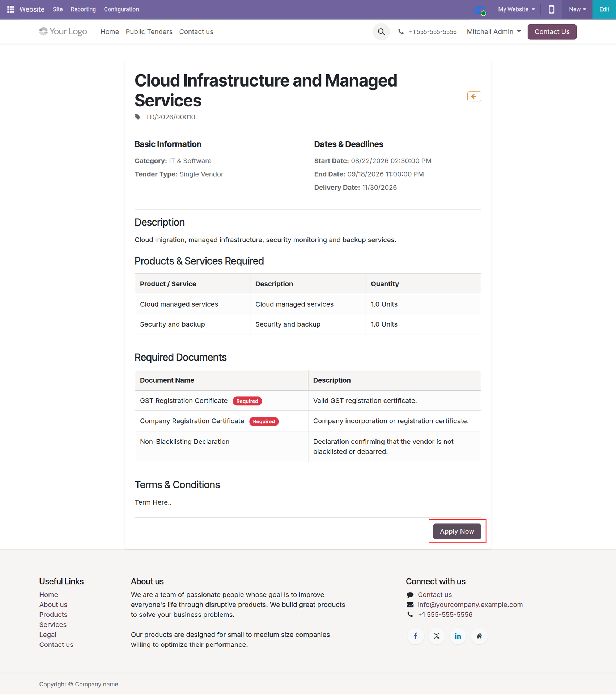The height and width of the screenshot is (695, 616).
Task: Toggle mobile preview phone icon
Action: pyautogui.click(x=551, y=9)
